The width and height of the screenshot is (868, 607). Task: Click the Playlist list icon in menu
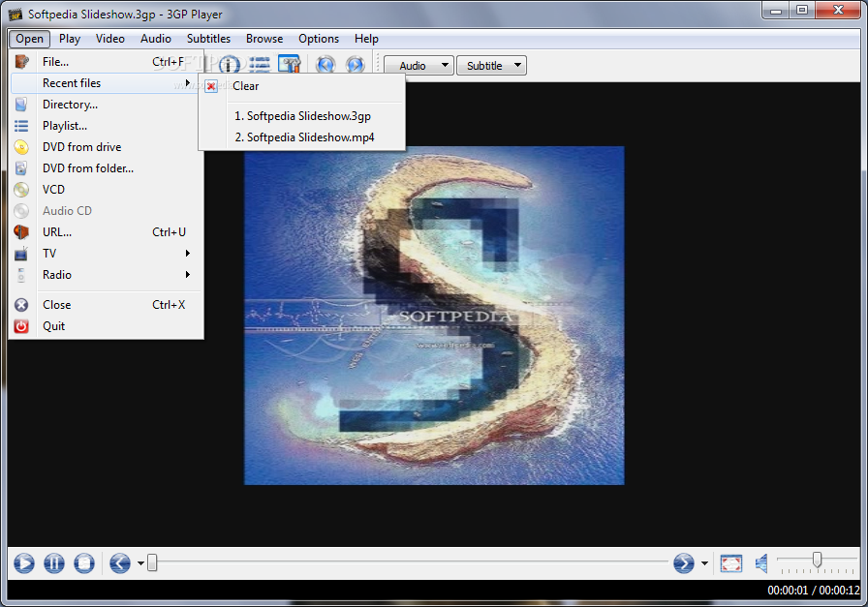[21, 126]
